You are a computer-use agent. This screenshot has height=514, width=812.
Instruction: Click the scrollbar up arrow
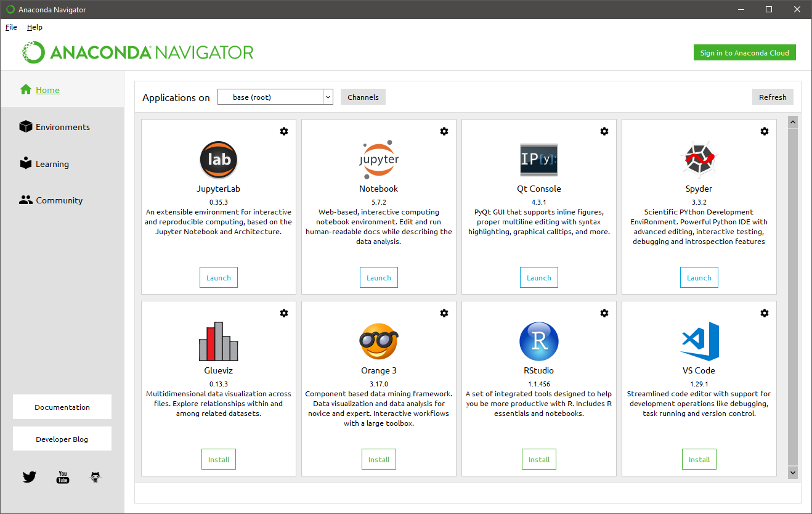(792, 122)
